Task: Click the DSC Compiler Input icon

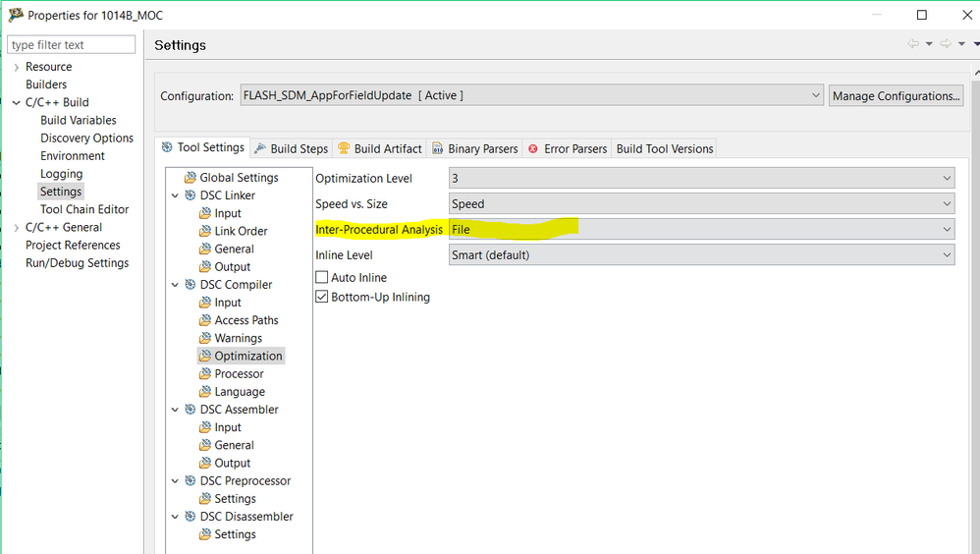Action: (205, 302)
